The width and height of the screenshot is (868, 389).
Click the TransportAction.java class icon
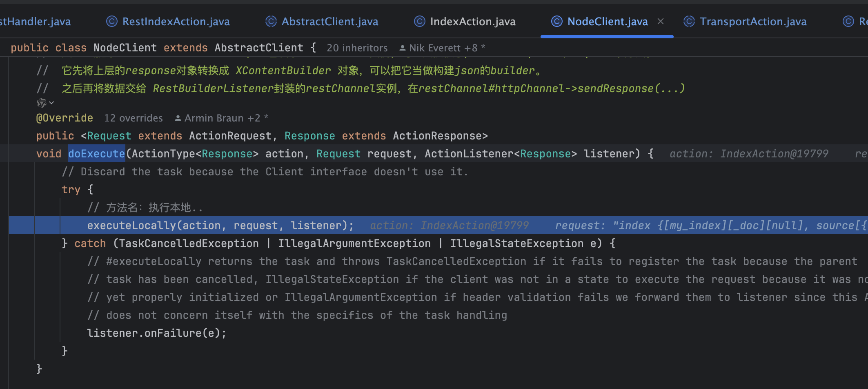[689, 21]
